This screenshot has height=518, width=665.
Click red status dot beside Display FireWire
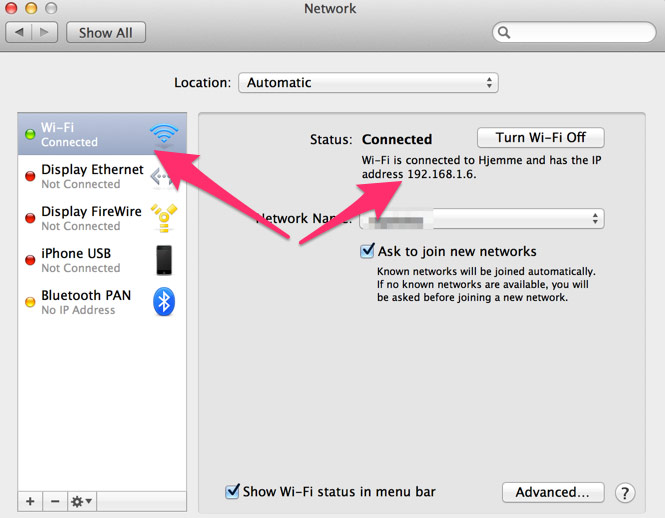pos(30,218)
